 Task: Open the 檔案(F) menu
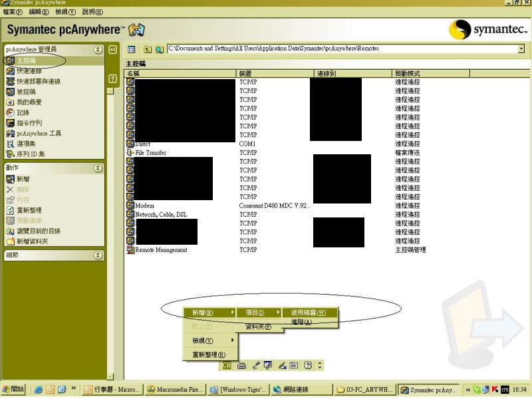point(13,12)
